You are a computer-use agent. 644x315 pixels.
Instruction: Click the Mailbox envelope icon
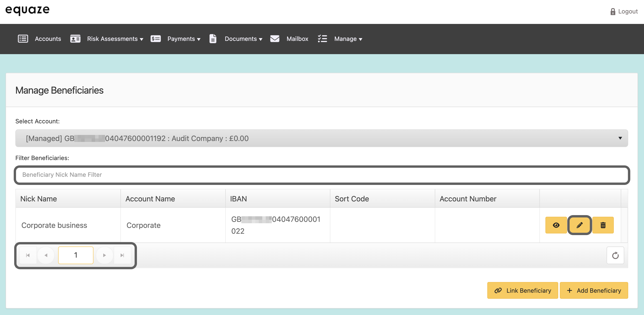click(275, 39)
